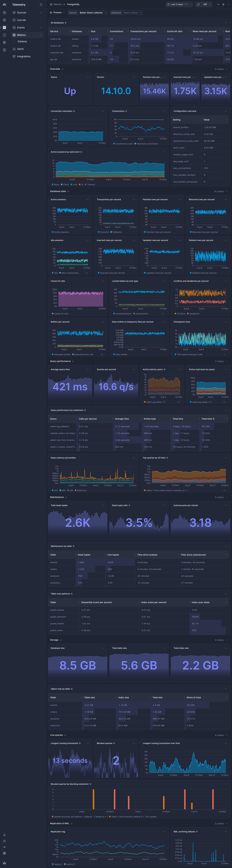The image size is (232, 868).
Task: Collapse the Replication & WAL section
Action: tap(61, 823)
